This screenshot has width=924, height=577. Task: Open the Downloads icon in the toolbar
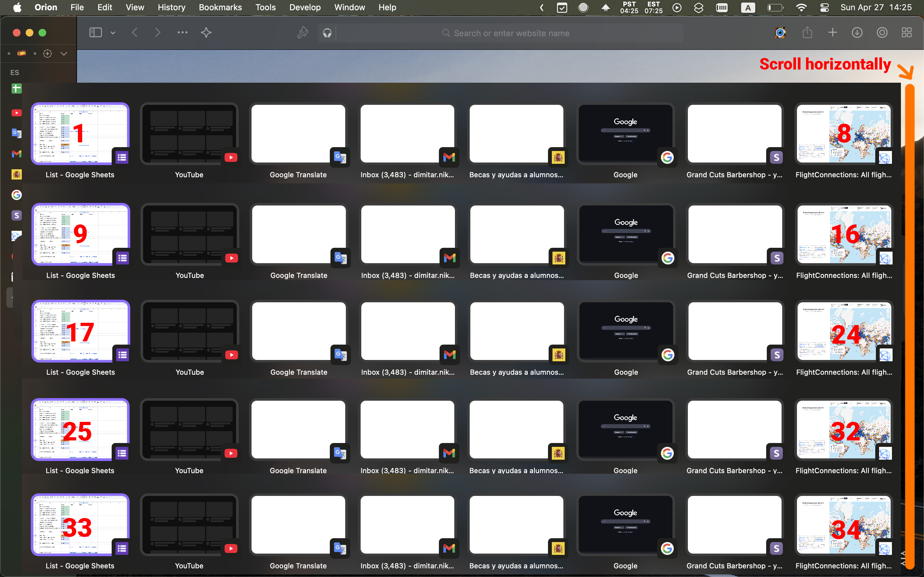[857, 32]
